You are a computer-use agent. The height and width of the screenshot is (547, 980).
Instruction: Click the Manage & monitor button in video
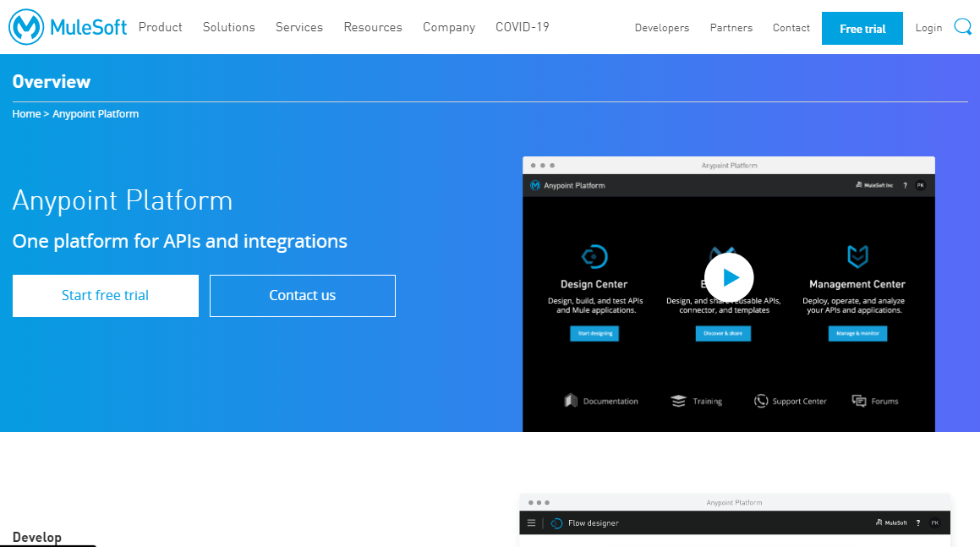857,333
